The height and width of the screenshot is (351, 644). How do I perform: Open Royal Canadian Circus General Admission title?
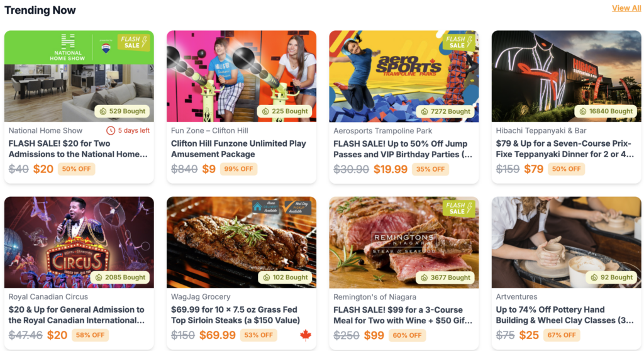point(77,315)
